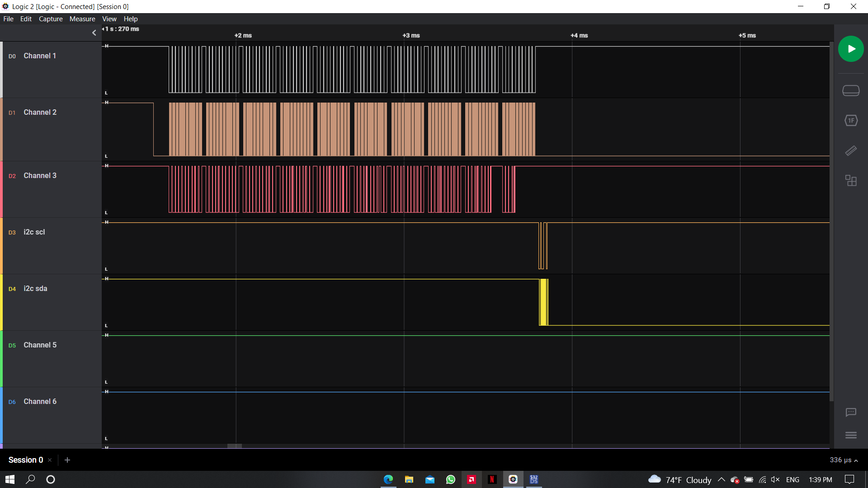Select the i2c sda channel label
The height and width of the screenshot is (488, 868).
pyautogui.click(x=35, y=289)
